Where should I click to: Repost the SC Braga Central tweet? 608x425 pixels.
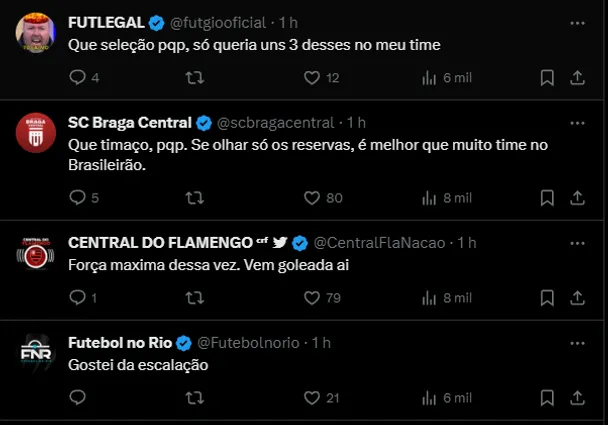[x=196, y=198]
